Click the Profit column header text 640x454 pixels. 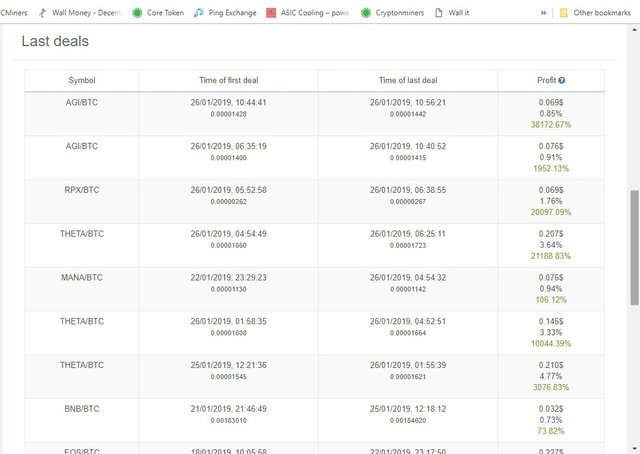(547, 80)
